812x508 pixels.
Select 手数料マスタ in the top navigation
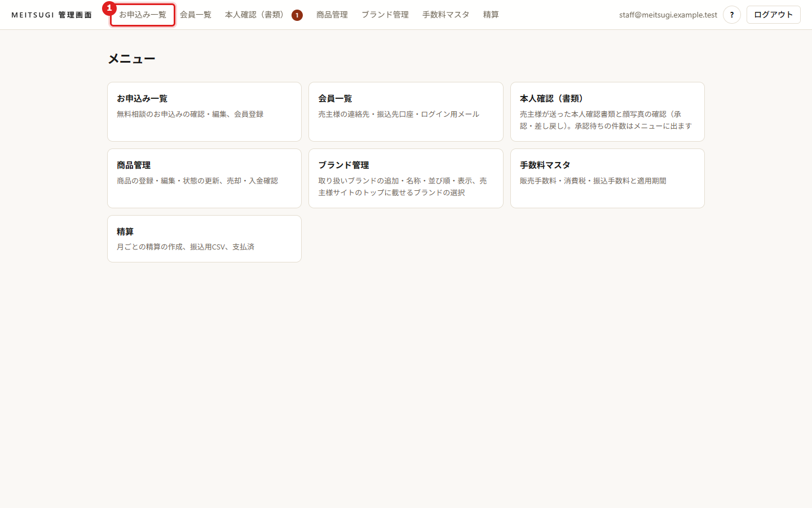[446, 15]
